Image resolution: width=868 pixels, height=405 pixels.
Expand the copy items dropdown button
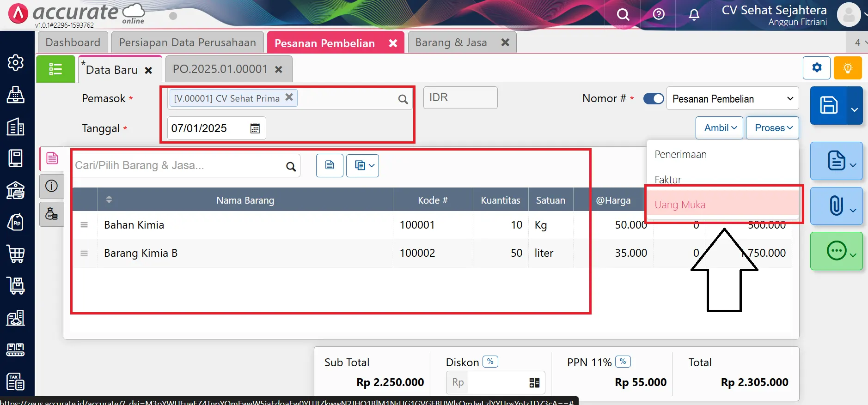362,165
